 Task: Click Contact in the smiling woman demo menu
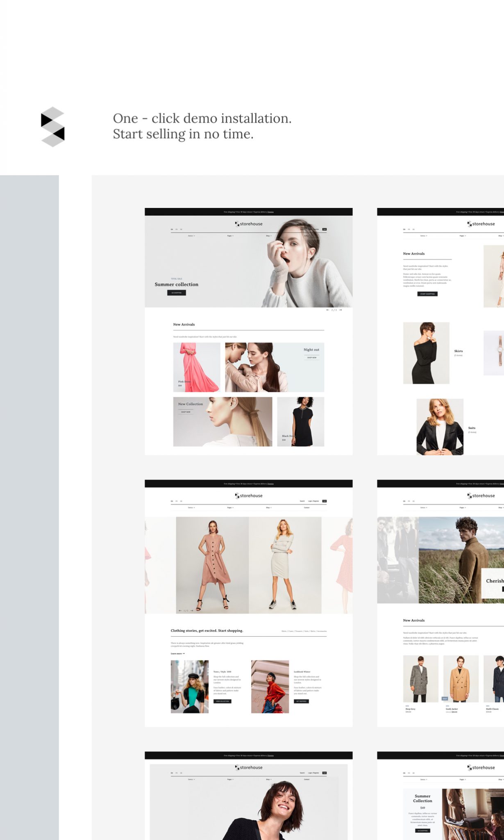pyautogui.click(x=306, y=779)
